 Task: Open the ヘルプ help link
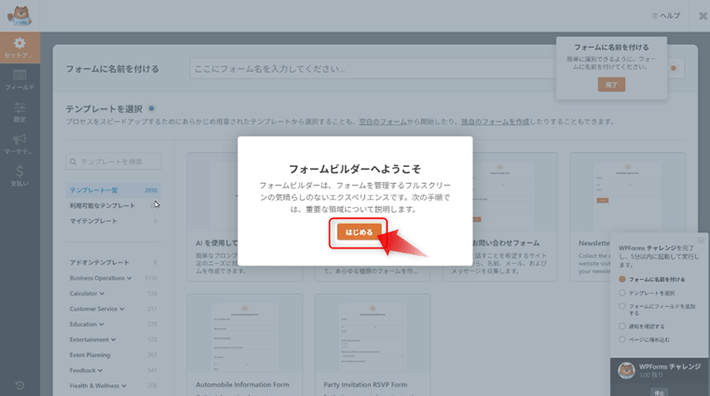(666, 16)
